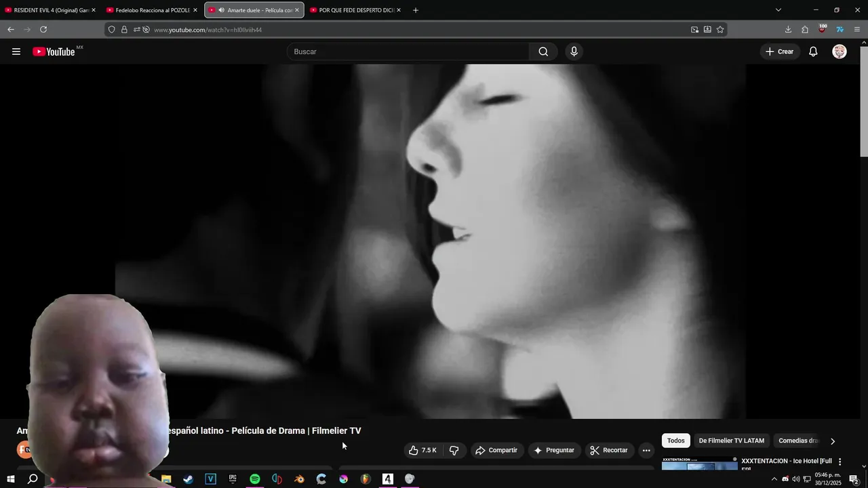Click the Recortar clip button
This screenshot has width=868, height=488.
(x=609, y=450)
